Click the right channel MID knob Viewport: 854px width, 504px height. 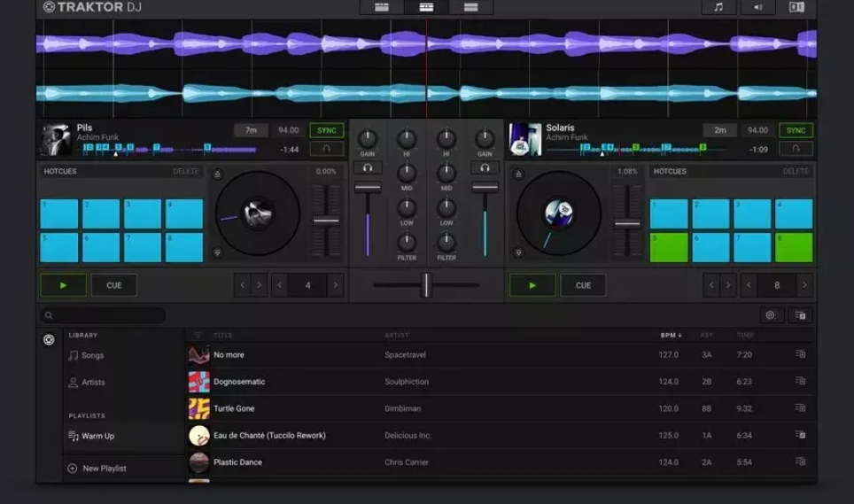(446, 174)
